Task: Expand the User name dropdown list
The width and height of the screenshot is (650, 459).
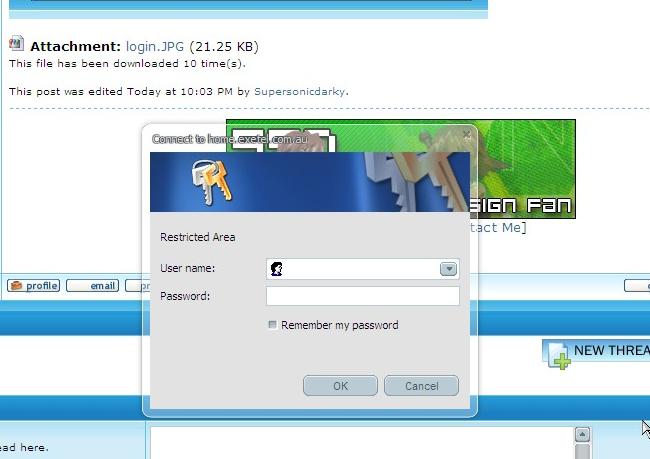Action: tap(448, 269)
